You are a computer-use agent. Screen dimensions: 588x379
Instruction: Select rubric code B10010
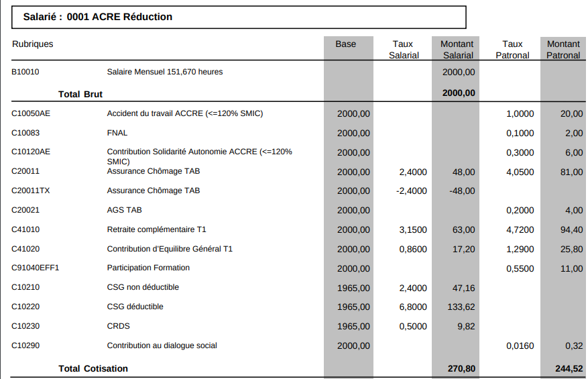click(25, 72)
